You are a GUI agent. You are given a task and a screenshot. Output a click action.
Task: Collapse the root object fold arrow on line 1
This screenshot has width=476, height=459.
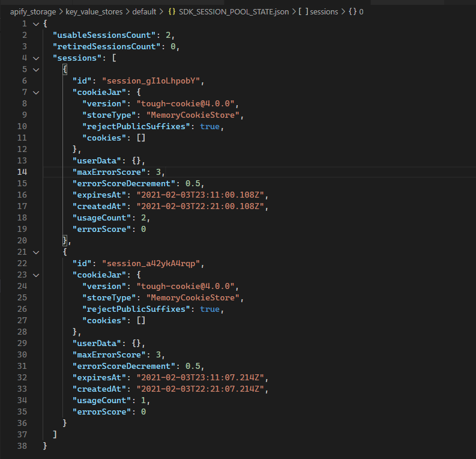tap(36, 24)
